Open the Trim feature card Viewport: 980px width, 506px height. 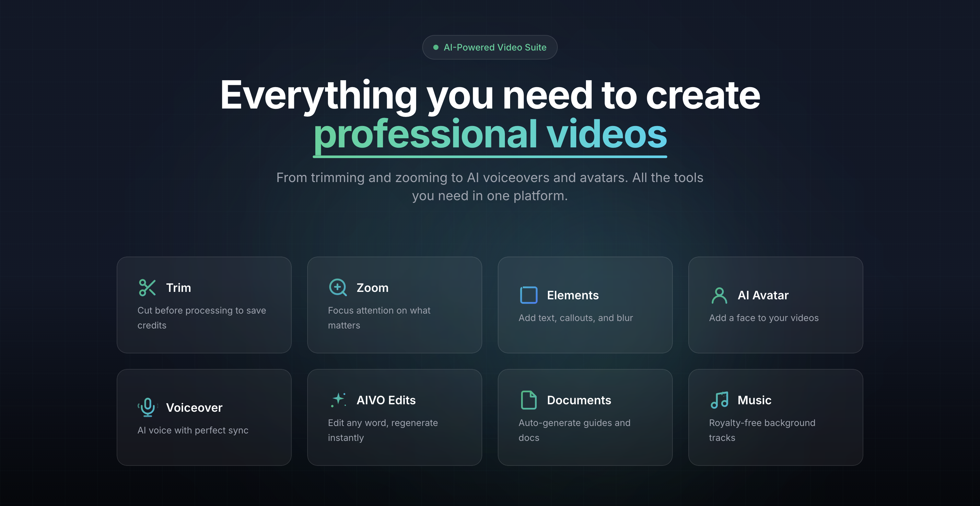pos(204,305)
